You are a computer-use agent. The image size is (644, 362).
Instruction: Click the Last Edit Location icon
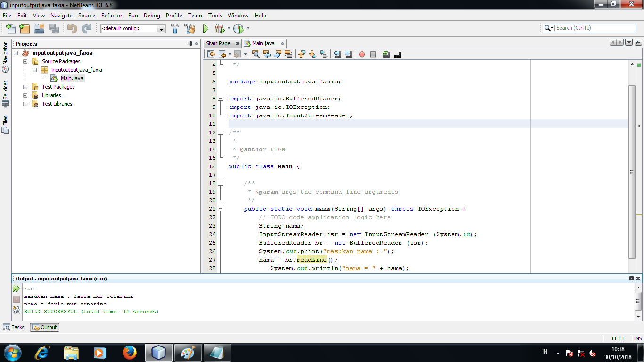211,54
